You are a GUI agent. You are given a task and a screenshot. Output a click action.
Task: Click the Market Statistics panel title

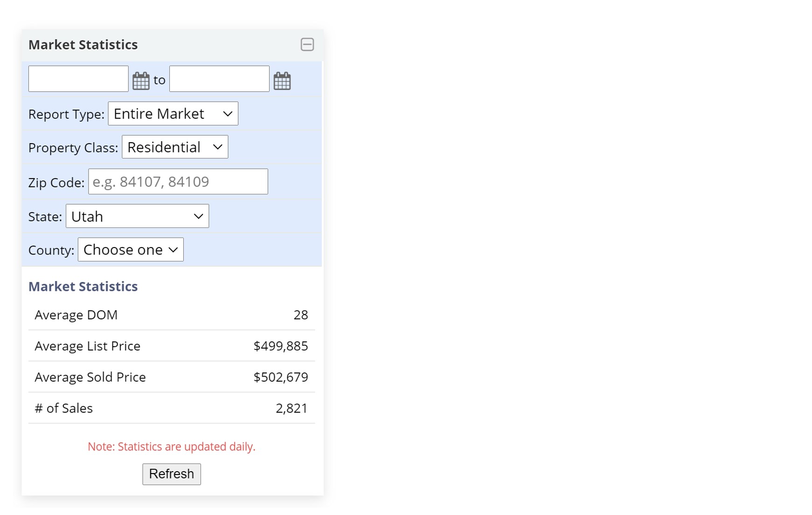[x=83, y=45]
